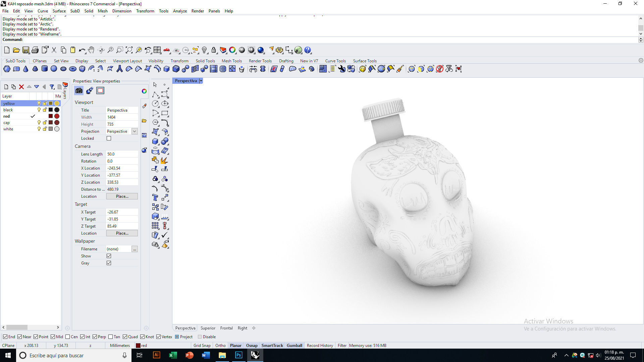Delete layer with the red X icon
This screenshot has height=362, width=644.
(x=21, y=87)
